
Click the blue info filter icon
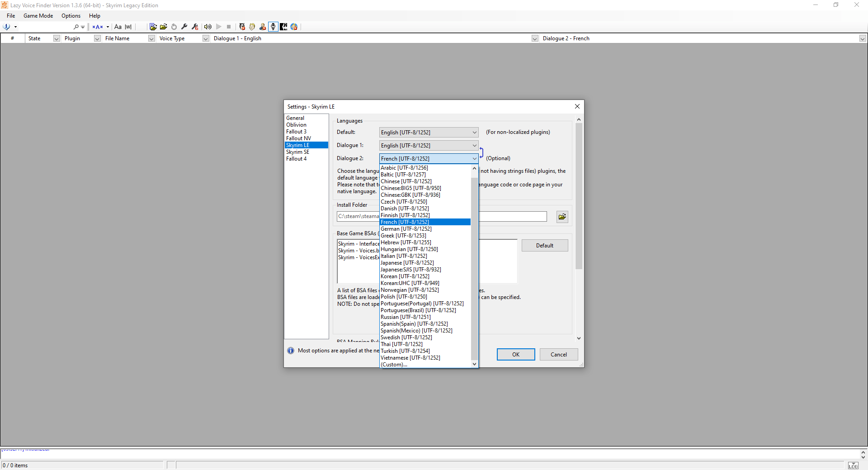point(7,27)
